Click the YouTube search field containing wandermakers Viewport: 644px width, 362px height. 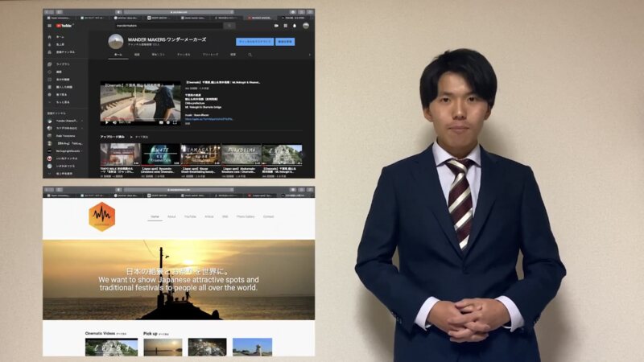coord(169,26)
